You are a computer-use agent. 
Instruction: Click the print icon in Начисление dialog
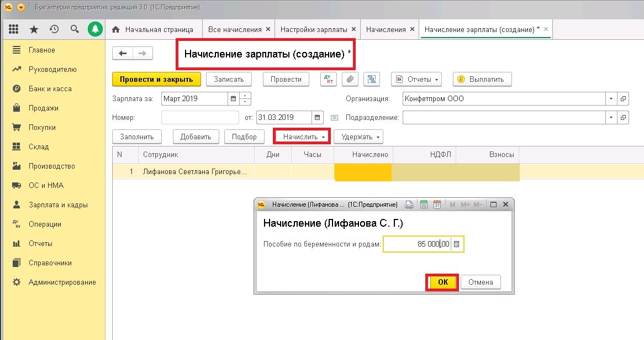[x=409, y=204]
